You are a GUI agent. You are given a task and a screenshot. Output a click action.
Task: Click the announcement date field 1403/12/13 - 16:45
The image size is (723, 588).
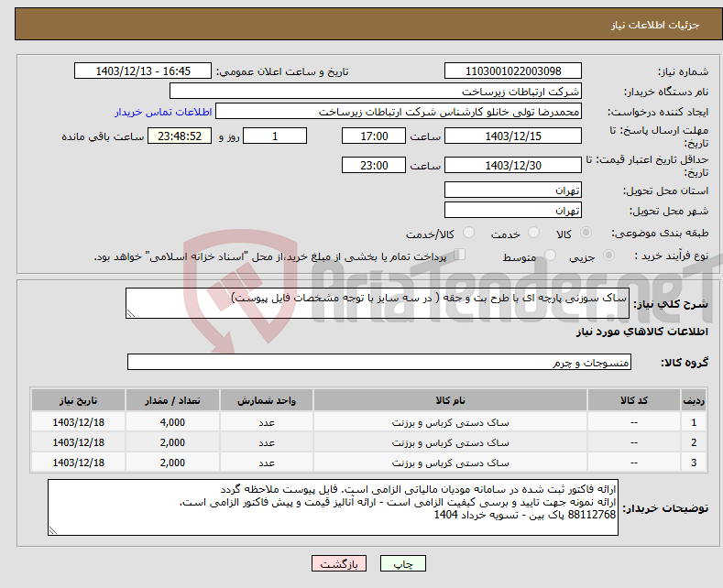(x=143, y=71)
